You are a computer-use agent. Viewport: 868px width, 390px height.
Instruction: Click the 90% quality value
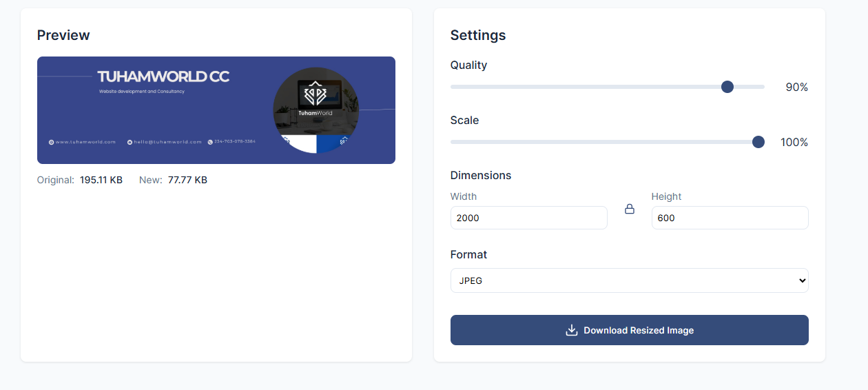[x=796, y=87]
